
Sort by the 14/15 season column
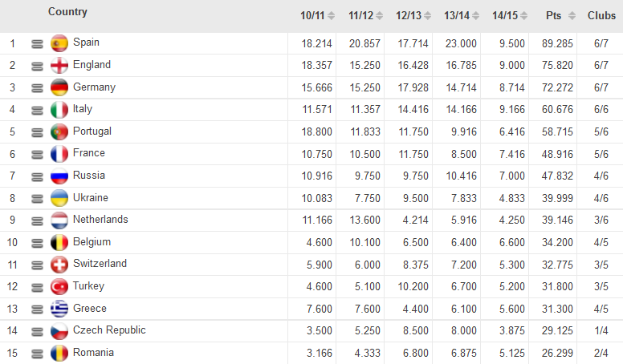click(x=506, y=15)
